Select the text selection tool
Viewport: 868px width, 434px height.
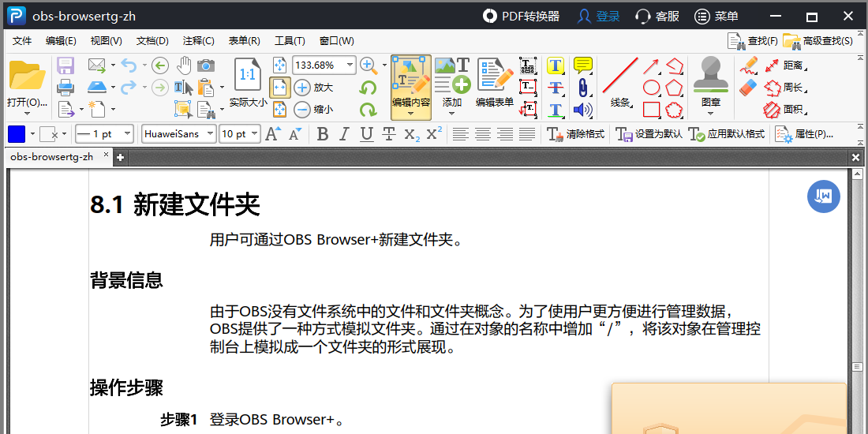183,88
